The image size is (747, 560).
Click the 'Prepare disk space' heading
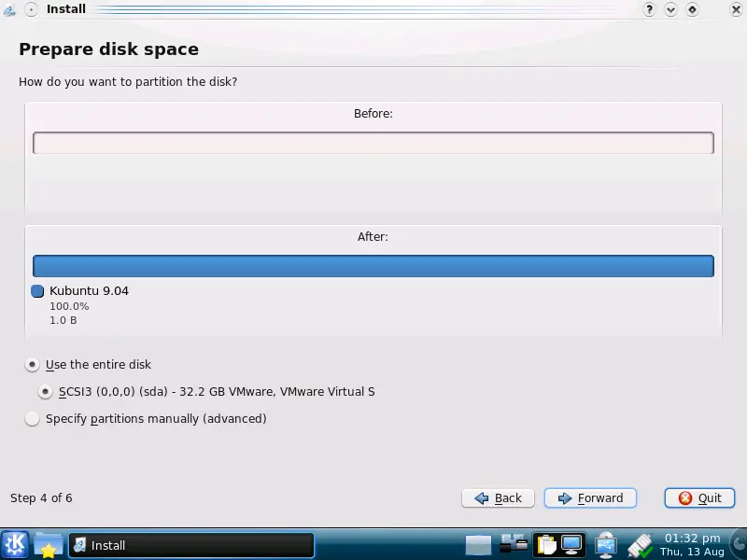pyautogui.click(x=108, y=49)
